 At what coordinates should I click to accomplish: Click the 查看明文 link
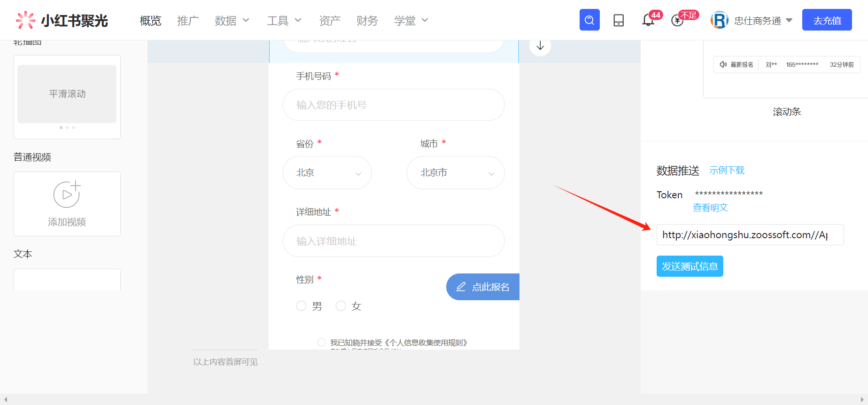710,208
